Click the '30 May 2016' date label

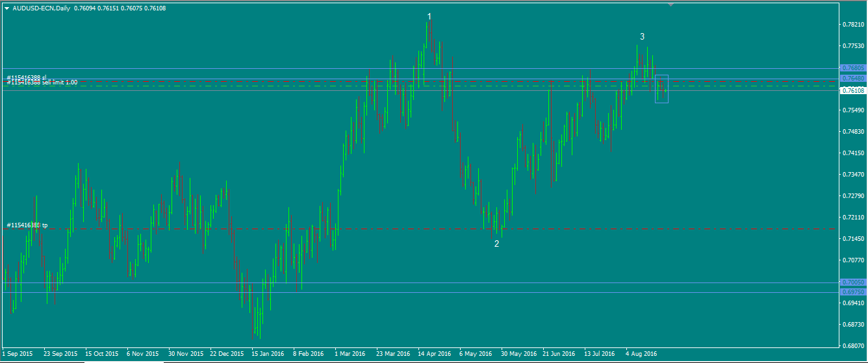point(518,354)
